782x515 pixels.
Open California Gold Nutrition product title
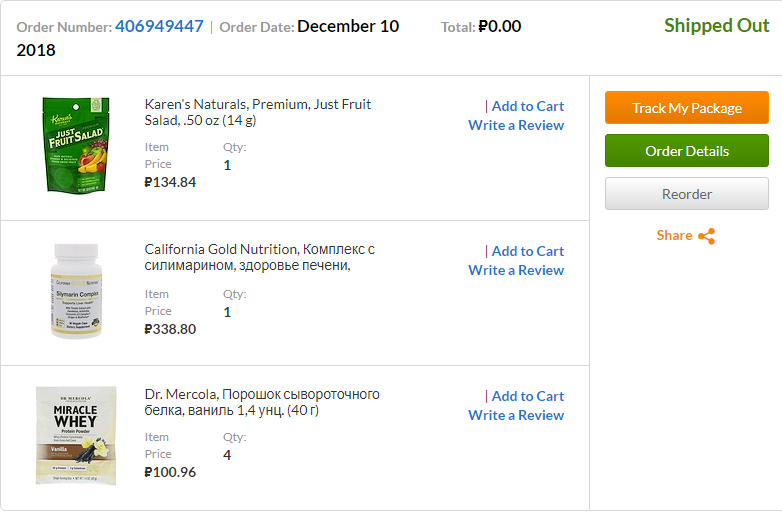pos(260,257)
